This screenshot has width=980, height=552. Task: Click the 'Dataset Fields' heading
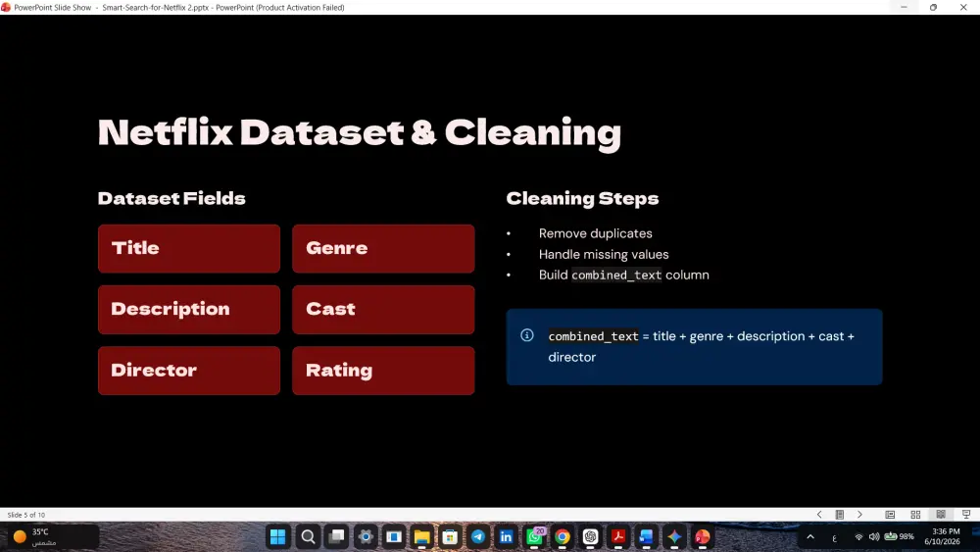(171, 198)
